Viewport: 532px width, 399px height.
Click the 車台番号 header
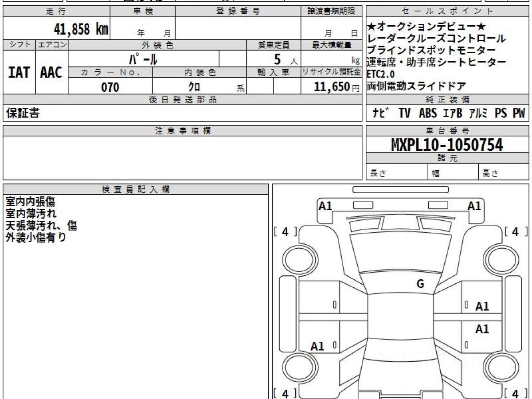click(448, 131)
